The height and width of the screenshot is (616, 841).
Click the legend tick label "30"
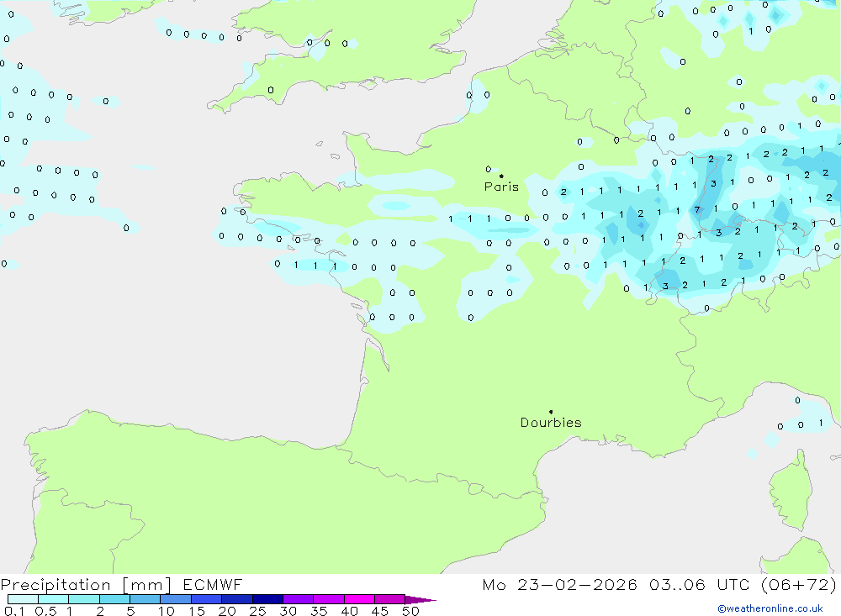(288, 611)
